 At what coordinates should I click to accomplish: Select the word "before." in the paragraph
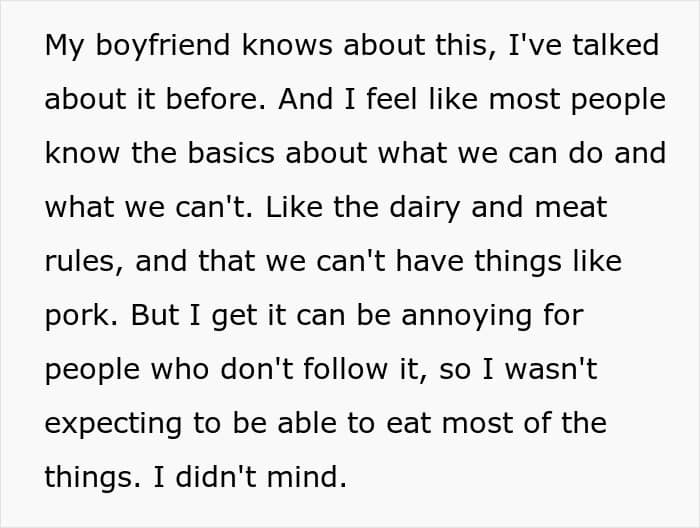coord(216,99)
